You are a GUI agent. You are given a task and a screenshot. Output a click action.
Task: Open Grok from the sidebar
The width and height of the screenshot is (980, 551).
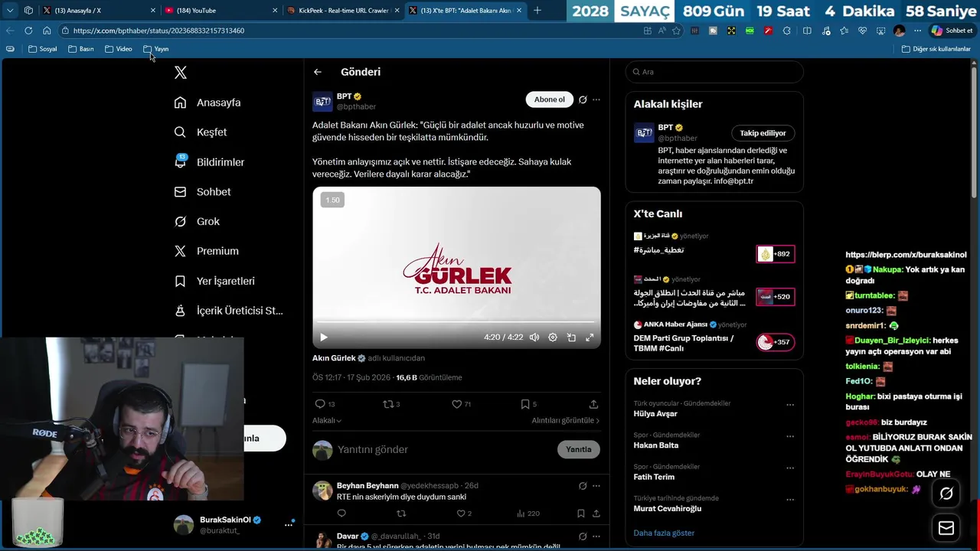point(197,221)
